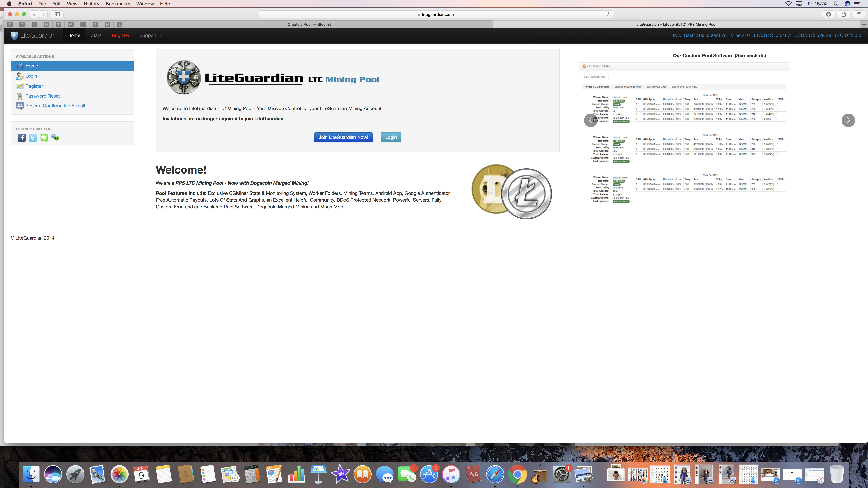Viewport: 868px width, 488px height.
Task: Open Resend Confirmation E-mail link
Action: (55, 106)
